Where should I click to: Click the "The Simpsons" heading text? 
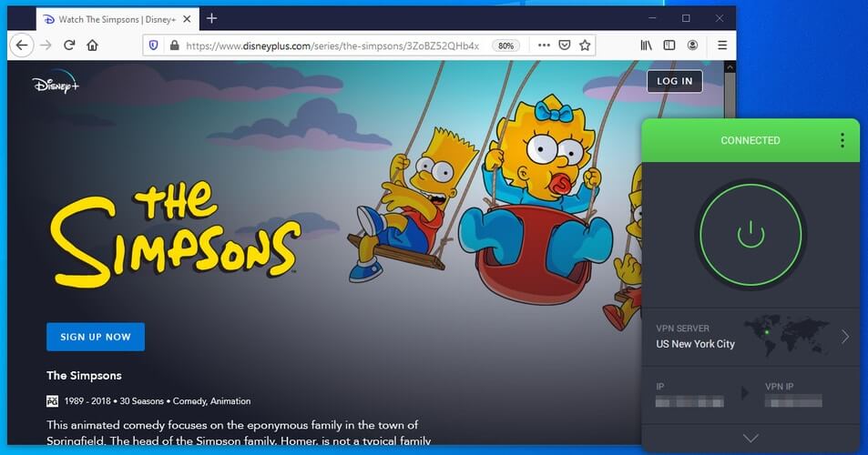[x=84, y=376]
